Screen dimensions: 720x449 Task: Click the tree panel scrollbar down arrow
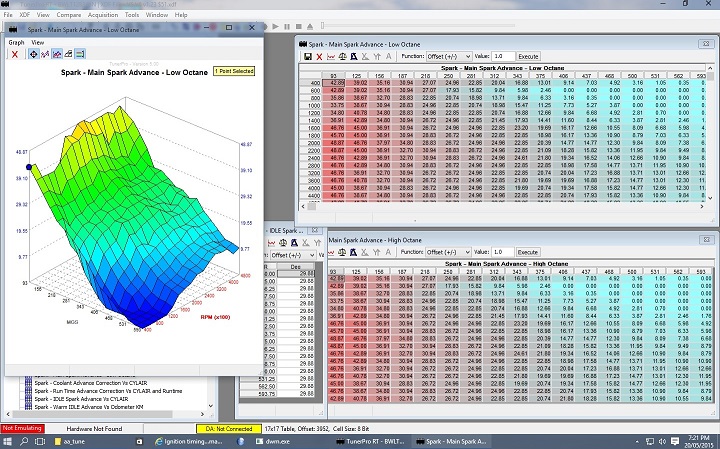click(211, 406)
